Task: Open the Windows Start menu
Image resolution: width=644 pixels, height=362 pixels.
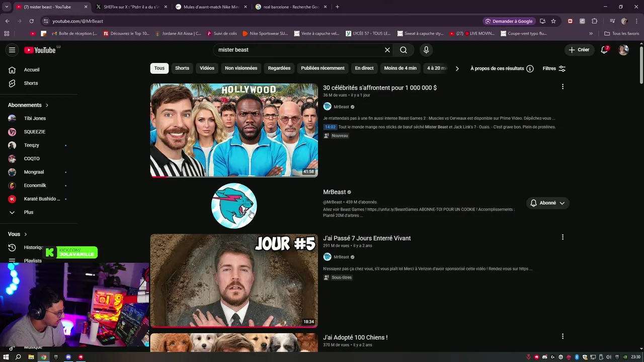Action: [7, 357]
